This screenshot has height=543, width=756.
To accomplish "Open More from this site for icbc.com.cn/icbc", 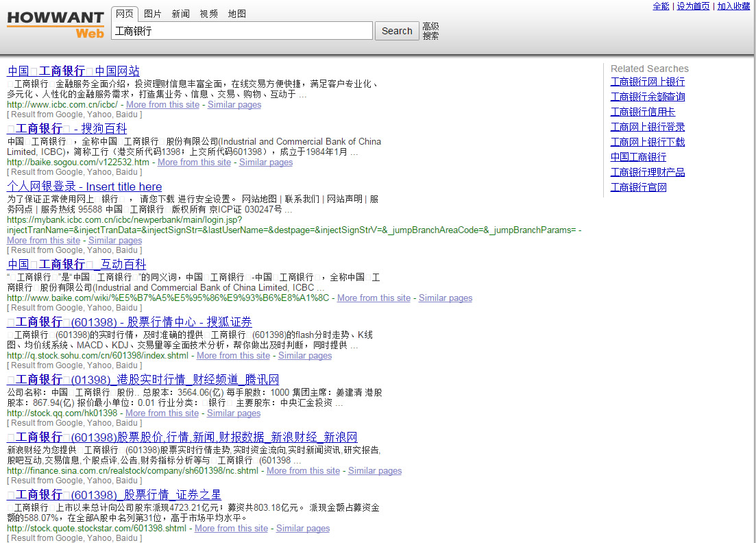I will coord(162,105).
